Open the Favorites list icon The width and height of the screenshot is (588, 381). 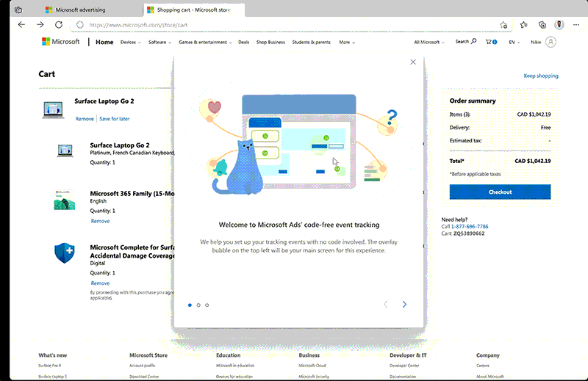click(523, 25)
